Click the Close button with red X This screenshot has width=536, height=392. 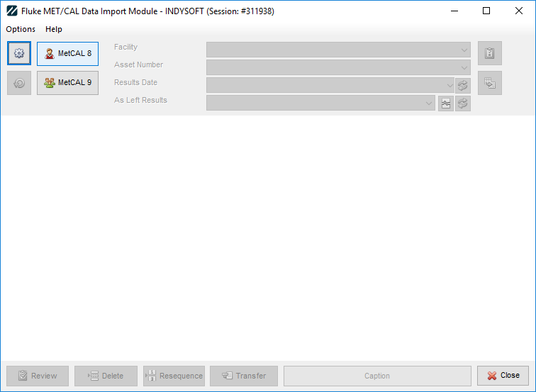pos(503,376)
